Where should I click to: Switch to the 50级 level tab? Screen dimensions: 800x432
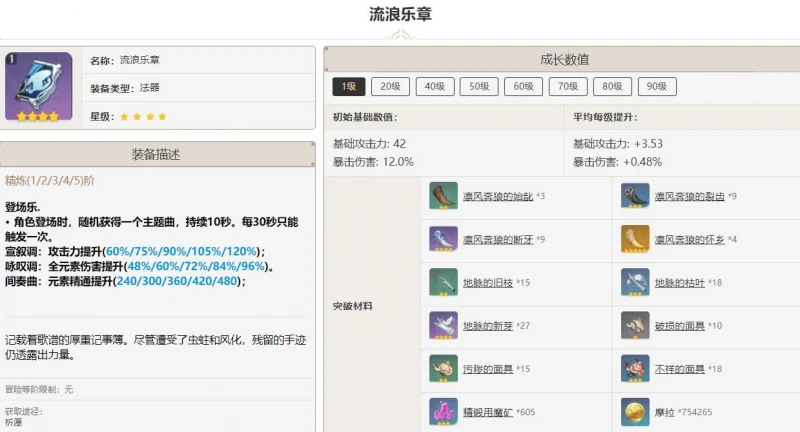pyautogui.click(x=478, y=87)
